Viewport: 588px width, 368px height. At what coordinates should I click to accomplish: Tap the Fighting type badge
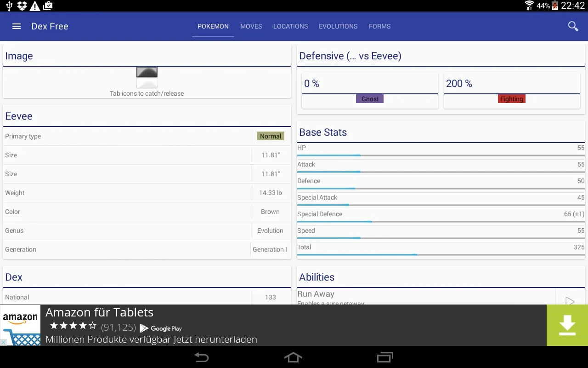click(x=512, y=99)
